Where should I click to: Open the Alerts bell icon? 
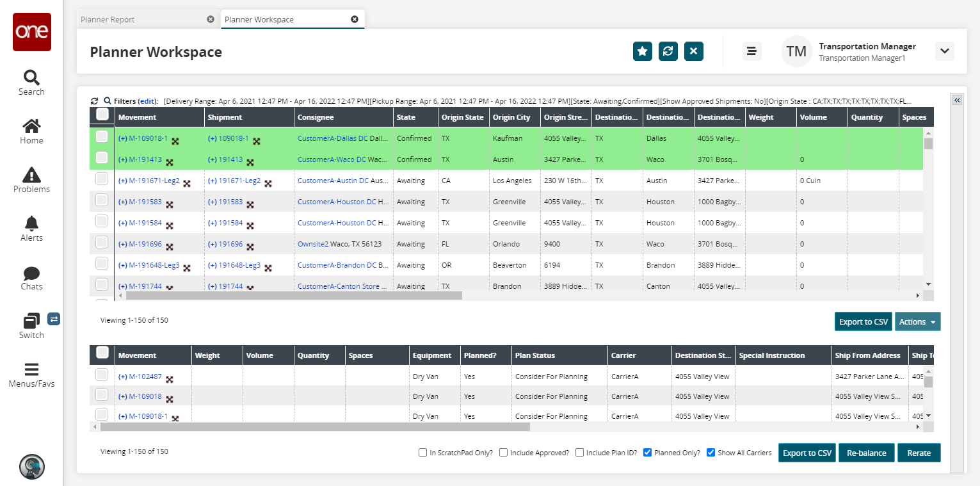coord(31,223)
